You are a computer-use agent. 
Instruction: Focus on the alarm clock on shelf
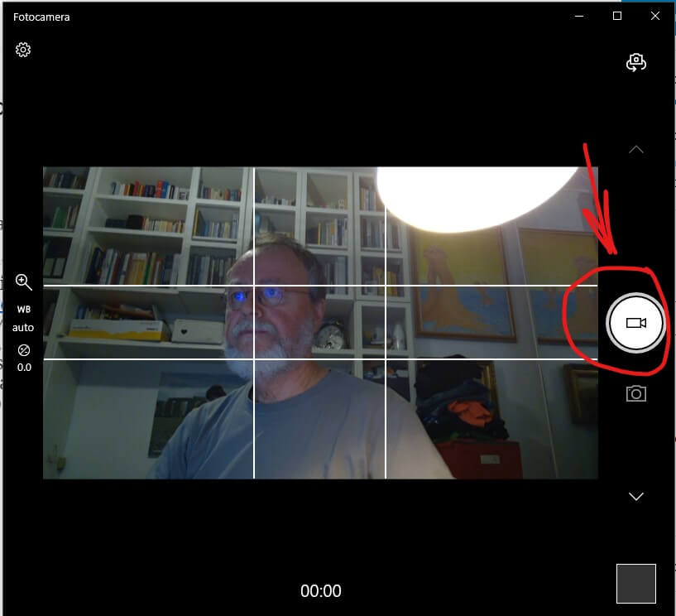click(333, 334)
